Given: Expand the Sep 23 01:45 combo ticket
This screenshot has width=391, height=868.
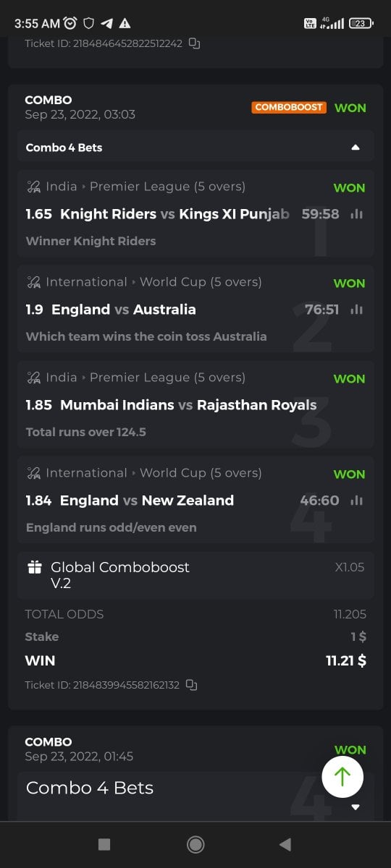Looking at the screenshot, I should (x=355, y=807).
